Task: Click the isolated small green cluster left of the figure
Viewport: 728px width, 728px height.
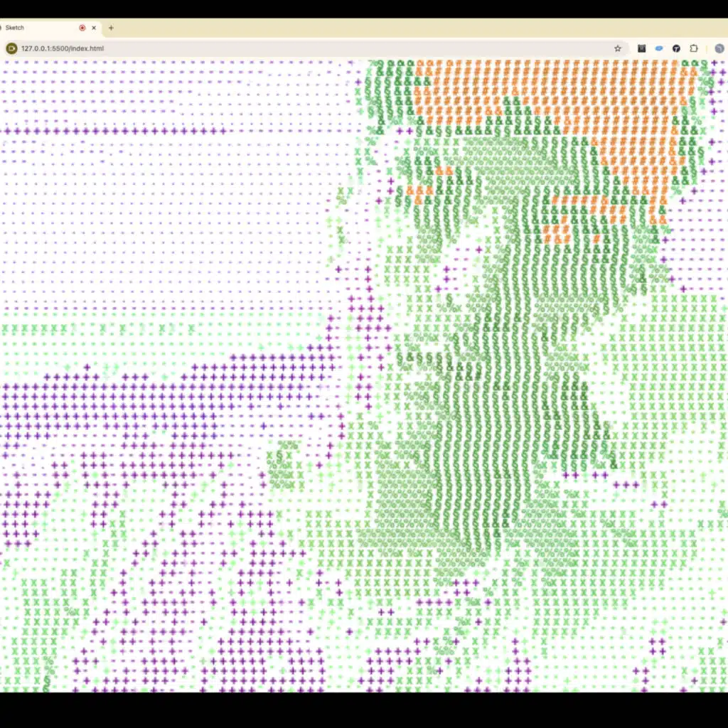Action: click(284, 461)
